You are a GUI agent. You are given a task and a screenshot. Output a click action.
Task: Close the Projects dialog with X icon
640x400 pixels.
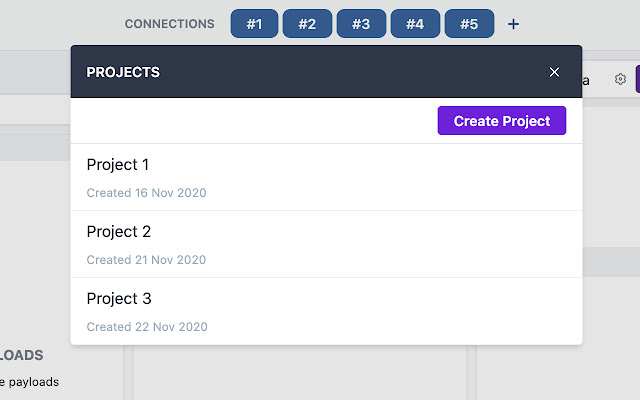pos(555,72)
